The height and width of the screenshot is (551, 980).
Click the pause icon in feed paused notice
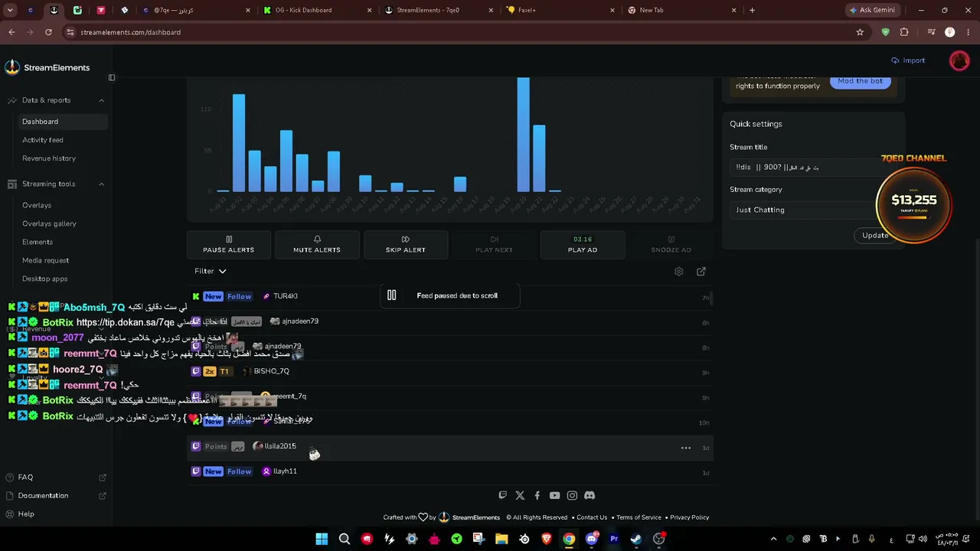(x=392, y=295)
